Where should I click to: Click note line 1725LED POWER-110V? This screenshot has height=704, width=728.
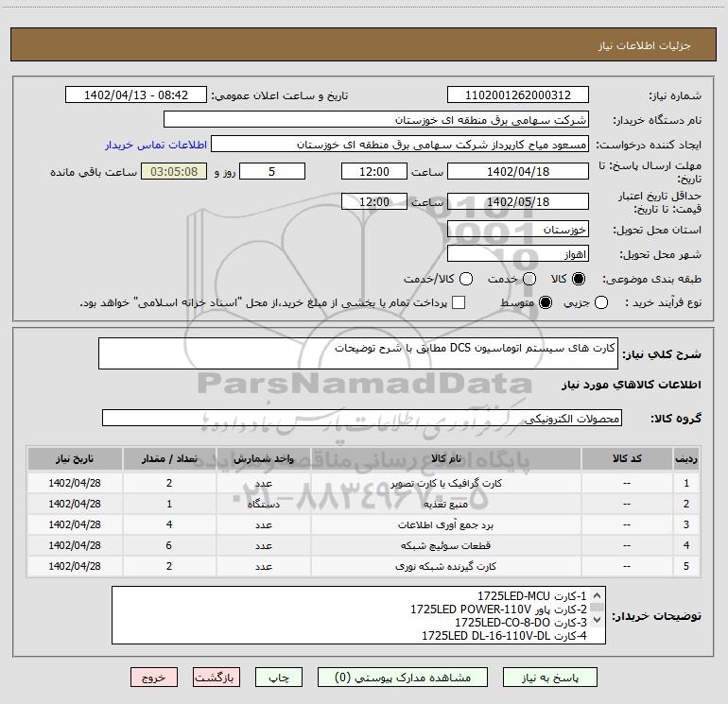pos(498,609)
